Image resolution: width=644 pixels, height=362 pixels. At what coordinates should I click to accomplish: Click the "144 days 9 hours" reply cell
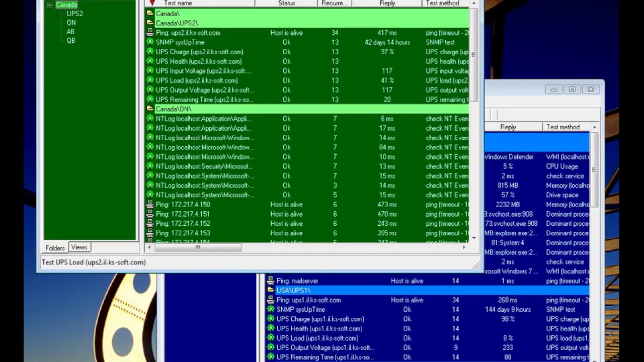coord(508,310)
